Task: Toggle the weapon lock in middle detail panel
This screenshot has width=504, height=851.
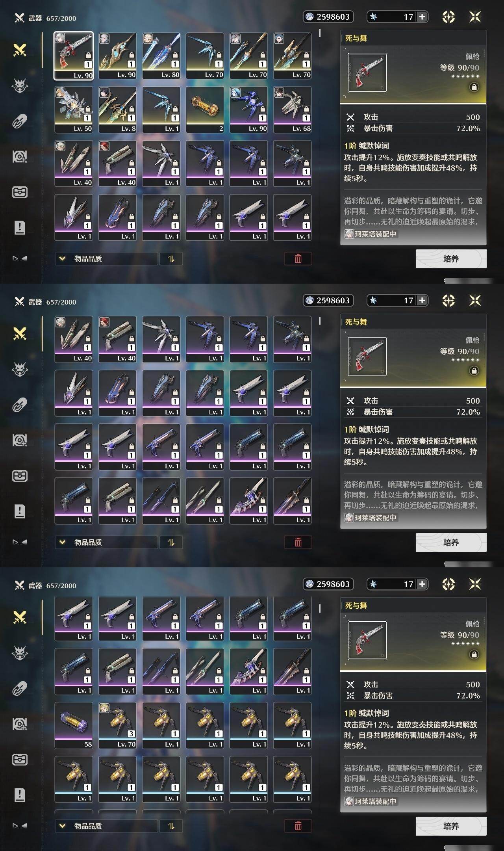Action: pos(474,371)
